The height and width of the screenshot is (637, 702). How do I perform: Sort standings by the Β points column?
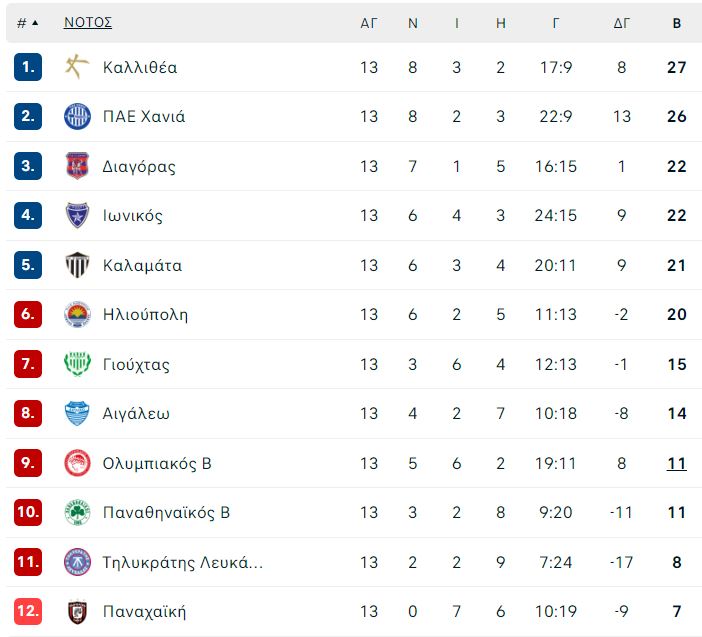pos(676,23)
